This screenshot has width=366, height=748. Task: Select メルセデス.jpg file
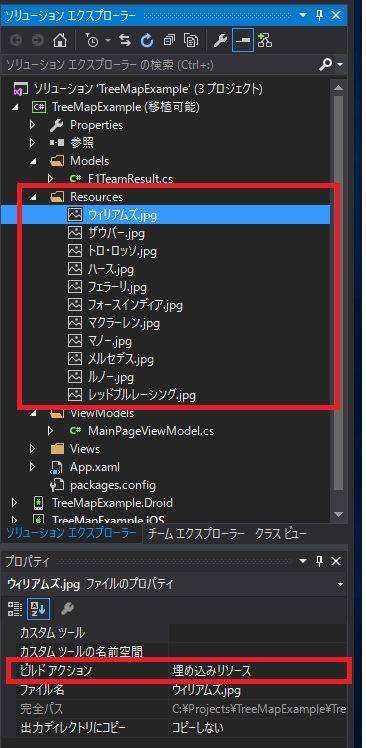[121, 359]
